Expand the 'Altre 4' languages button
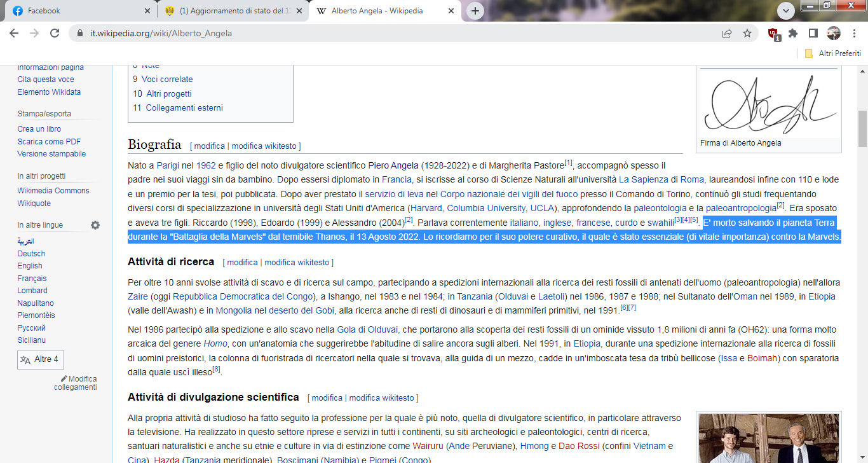The image size is (868, 463). tap(41, 359)
